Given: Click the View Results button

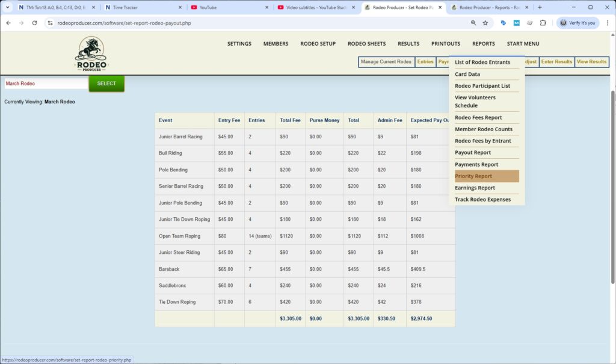Looking at the screenshot, I should click(x=592, y=61).
